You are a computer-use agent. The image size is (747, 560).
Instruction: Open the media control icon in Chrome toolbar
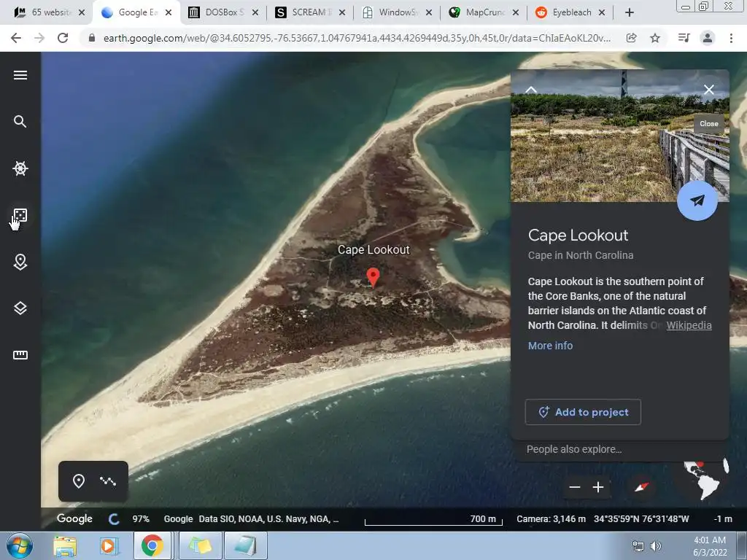pyautogui.click(x=684, y=38)
